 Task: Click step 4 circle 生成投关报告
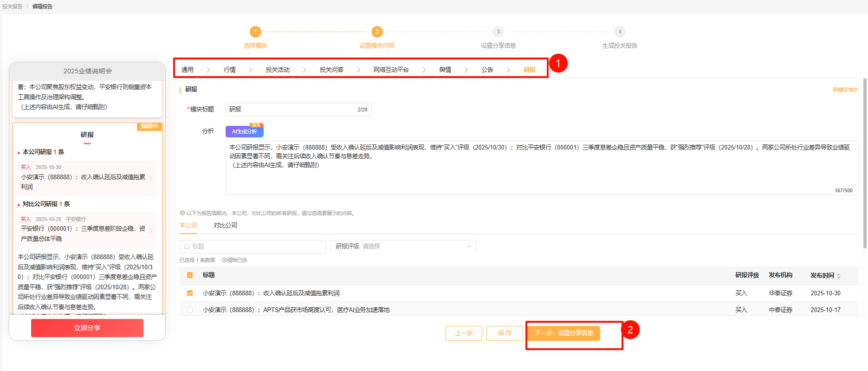click(620, 32)
